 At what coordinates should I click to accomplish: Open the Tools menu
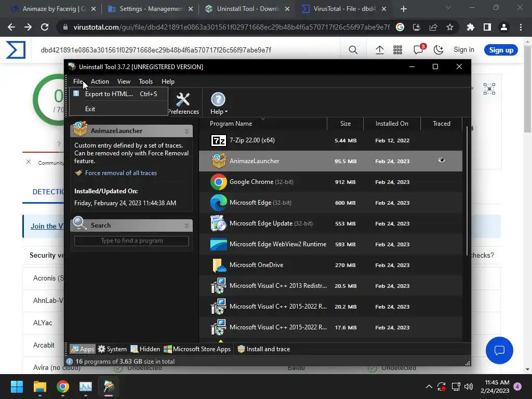point(145,82)
